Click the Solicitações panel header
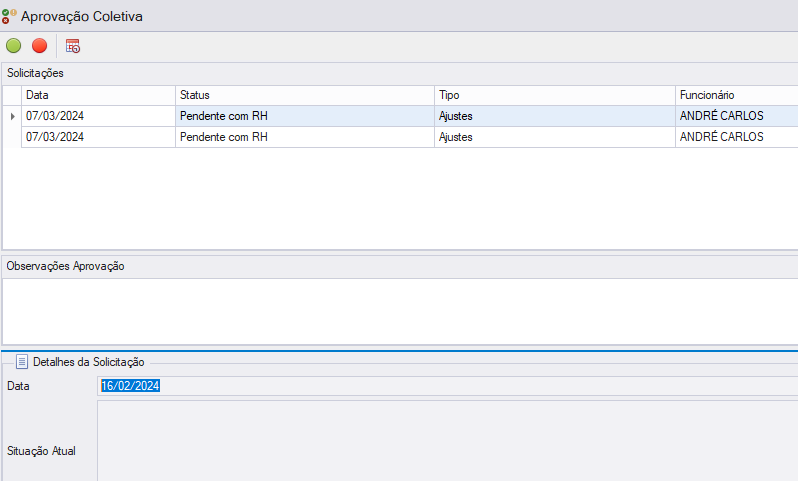Image resolution: width=798 pixels, height=481 pixels. click(400, 73)
